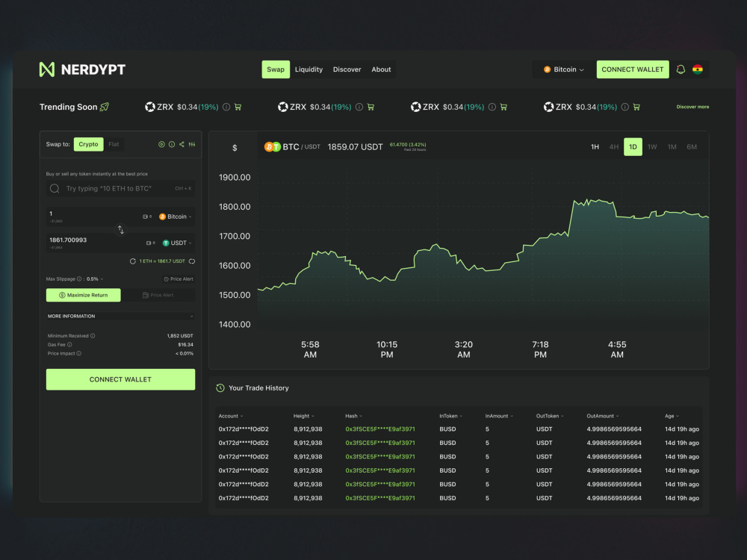
Task: Click the Max Slippage info icon
Action: point(80,279)
